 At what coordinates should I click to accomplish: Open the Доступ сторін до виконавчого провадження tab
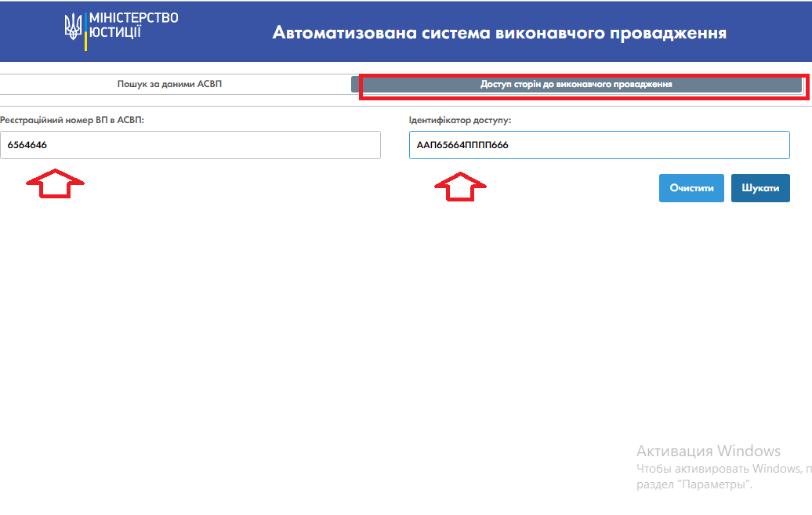click(x=576, y=84)
